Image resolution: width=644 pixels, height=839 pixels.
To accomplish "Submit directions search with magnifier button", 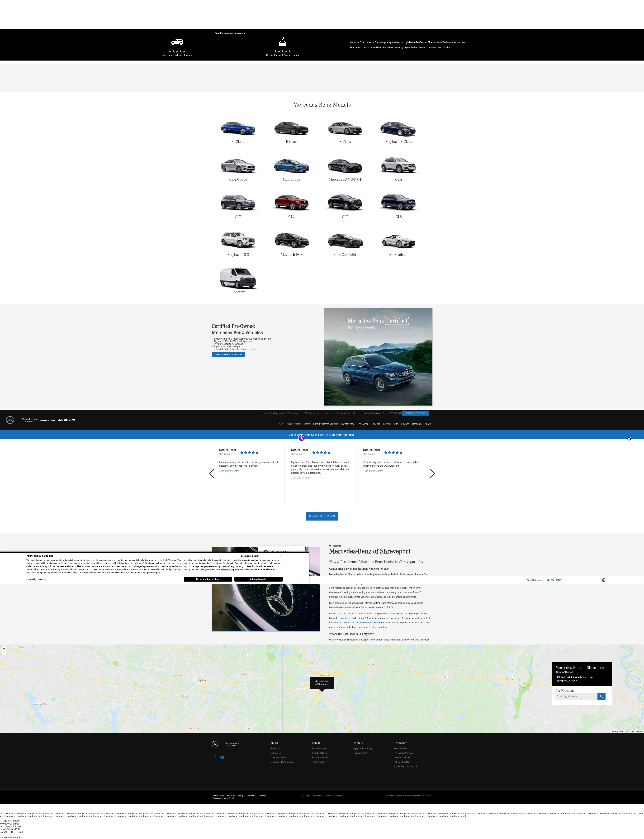I will click(x=601, y=696).
